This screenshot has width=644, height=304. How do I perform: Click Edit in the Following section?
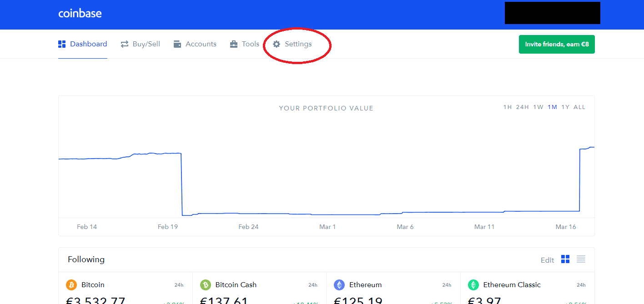(x=547, y=260)
